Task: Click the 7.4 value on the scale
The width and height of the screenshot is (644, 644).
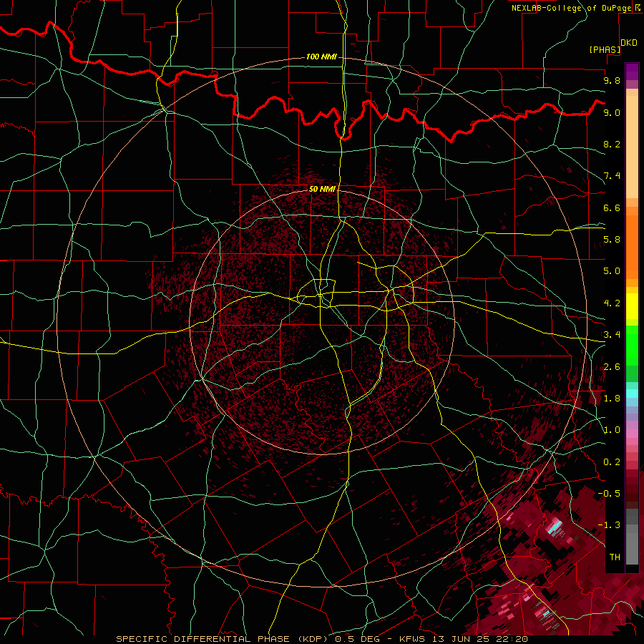Action: pyautogui.click(x=612, y=176)
